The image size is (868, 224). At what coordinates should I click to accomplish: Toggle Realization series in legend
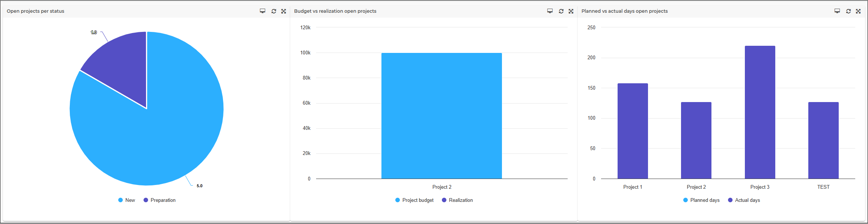click(x=457, y=200)
